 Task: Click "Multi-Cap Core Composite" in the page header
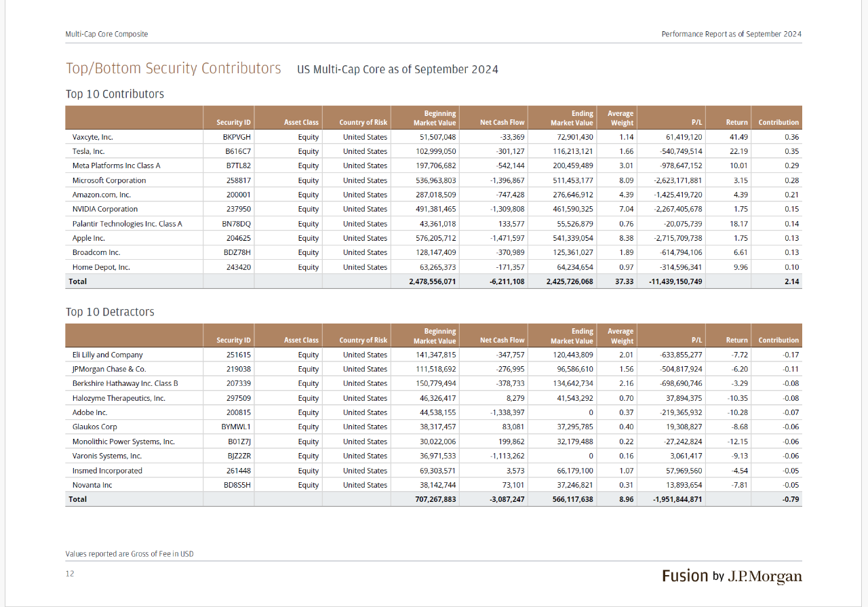coord(106,34)
